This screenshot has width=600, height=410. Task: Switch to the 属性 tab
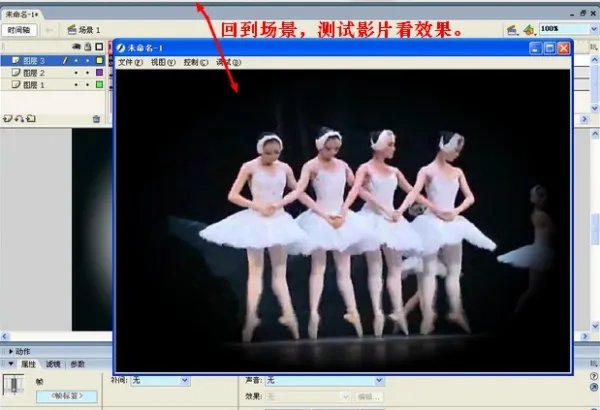click(28, 364)
